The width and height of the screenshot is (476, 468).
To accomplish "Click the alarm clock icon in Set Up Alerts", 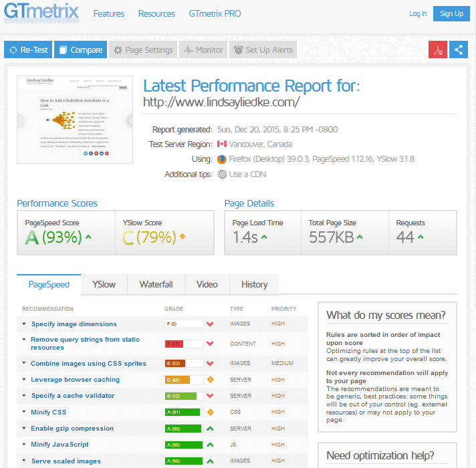I will [238, 49].
